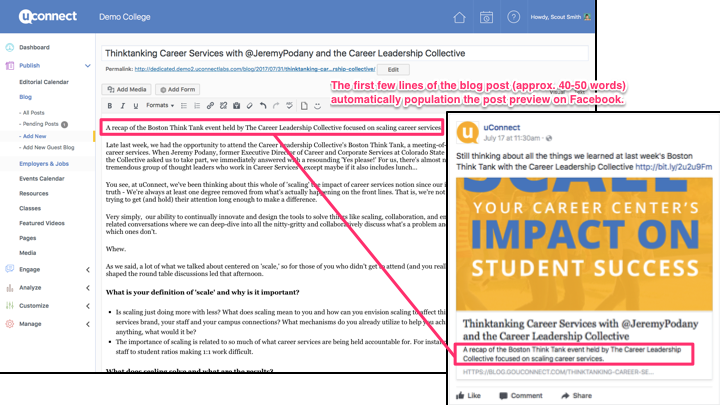Toggle bold formatting in editor toolbar
Screen dimensions: 720x405
click(x=109, y=105)
